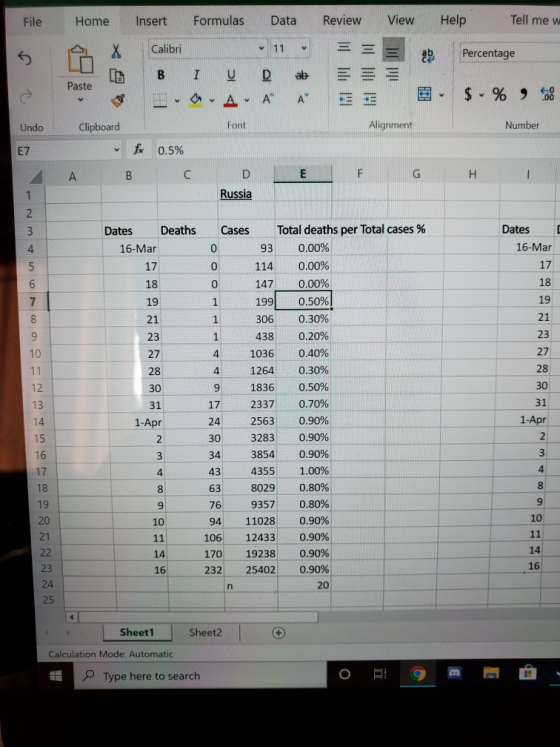This screenshot has width=560, height=747.
Task: Open the File tab
Action: click(x=32, y=21)
